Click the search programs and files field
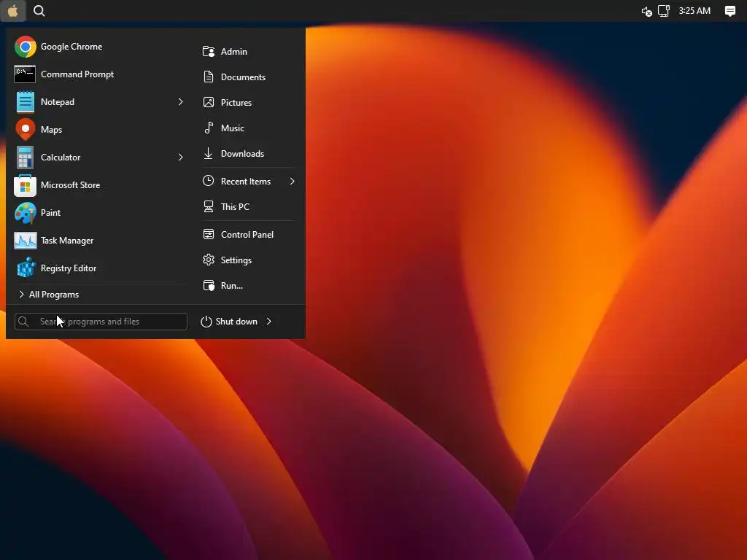The image size is (747, 560). click(101, 322)
